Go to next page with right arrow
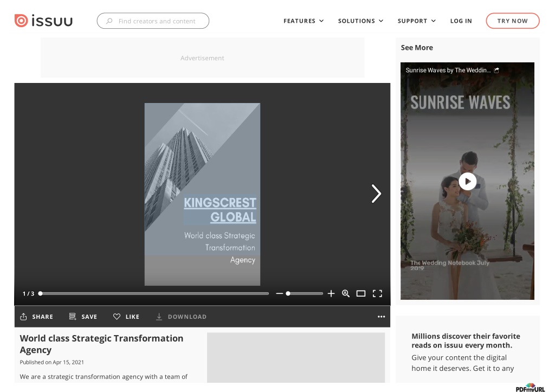 [x=376, y=194]
